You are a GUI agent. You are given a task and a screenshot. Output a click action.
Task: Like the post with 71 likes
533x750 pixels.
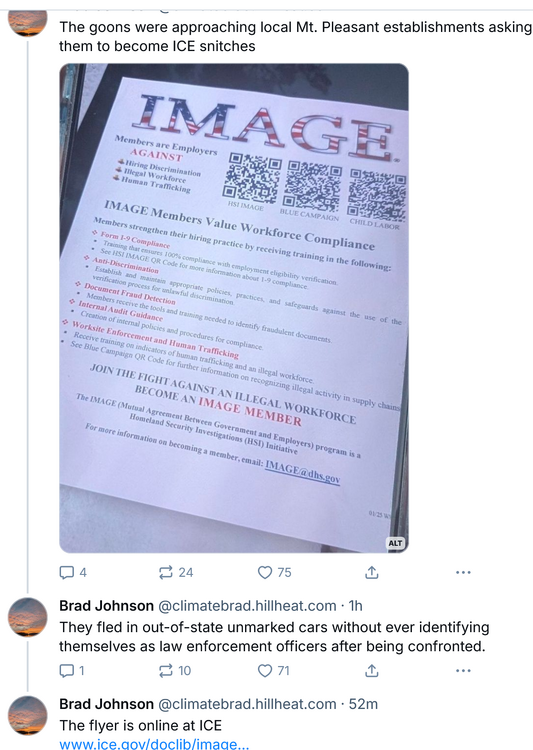pyautogui.click(x=274, y=671)
